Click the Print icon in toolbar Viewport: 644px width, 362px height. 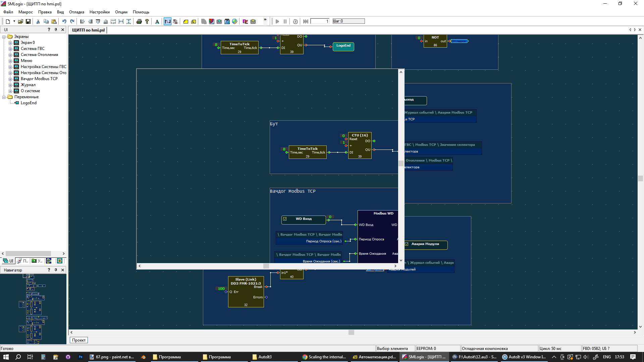(139, 21)
